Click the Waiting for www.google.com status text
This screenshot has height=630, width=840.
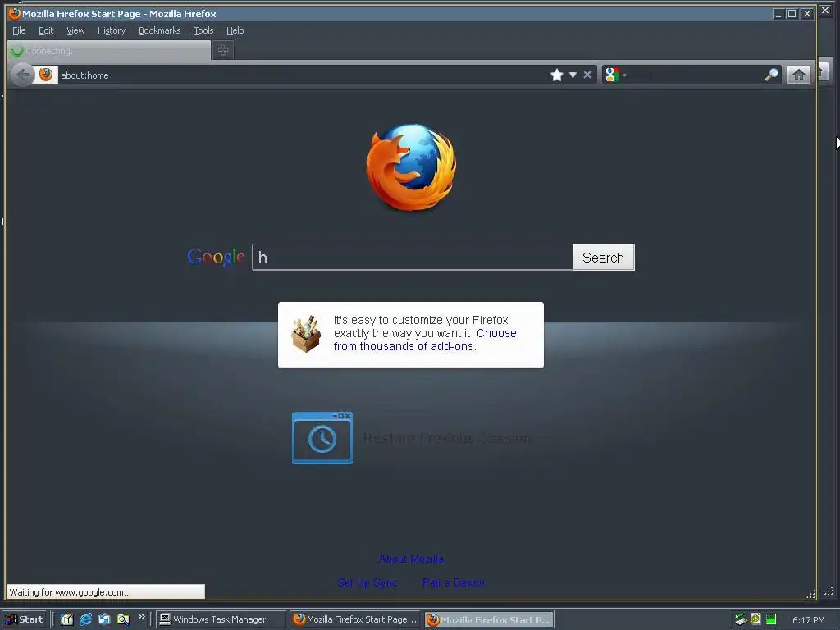pos(71,592)
